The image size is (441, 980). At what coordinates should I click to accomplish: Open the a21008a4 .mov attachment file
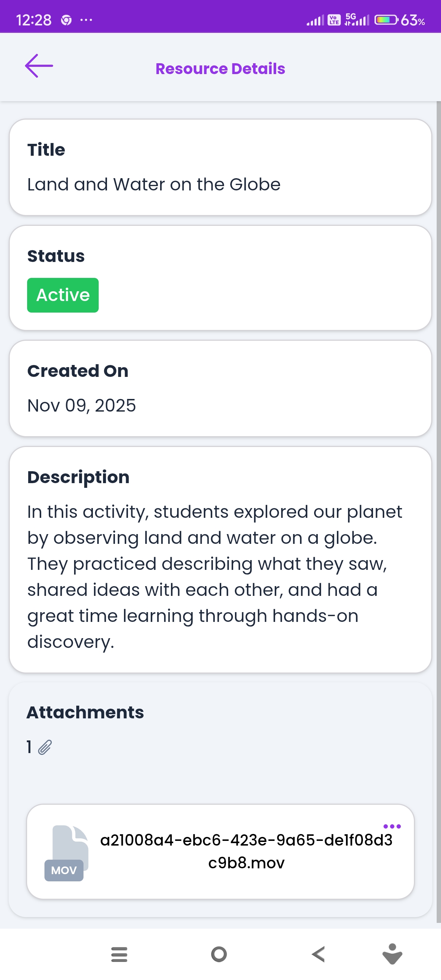pos(246,851)
